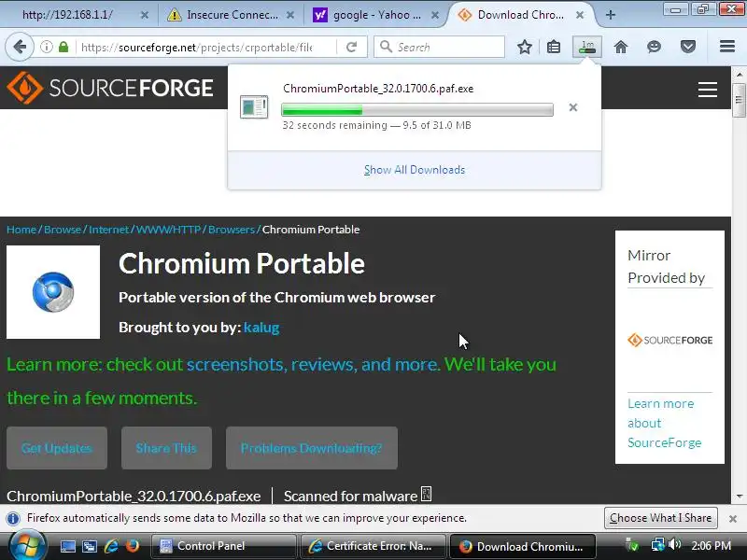Close the http://192.168.1.1/ tab
Viewport: 747px width, 560px height.
pos(145,15)
